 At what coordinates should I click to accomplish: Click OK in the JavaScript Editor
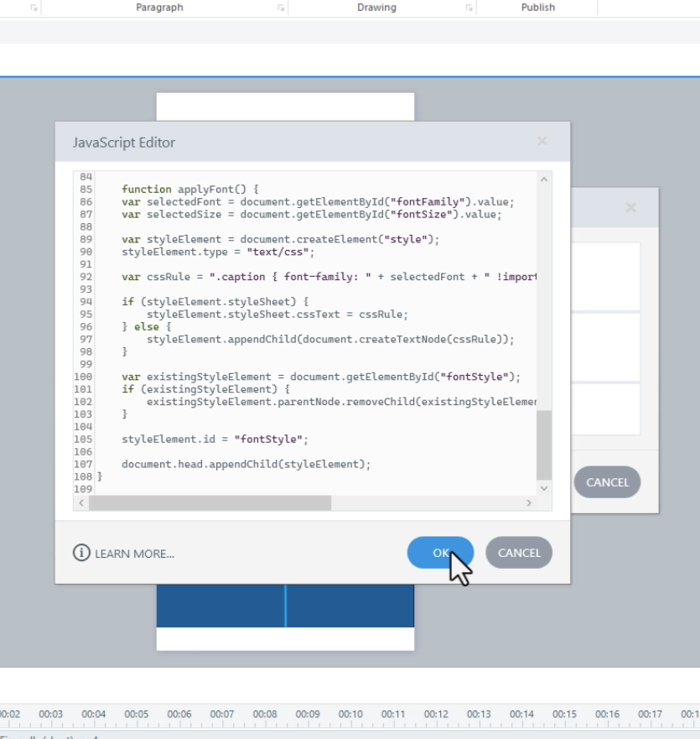pyautogui.click(x=440, y=553)
